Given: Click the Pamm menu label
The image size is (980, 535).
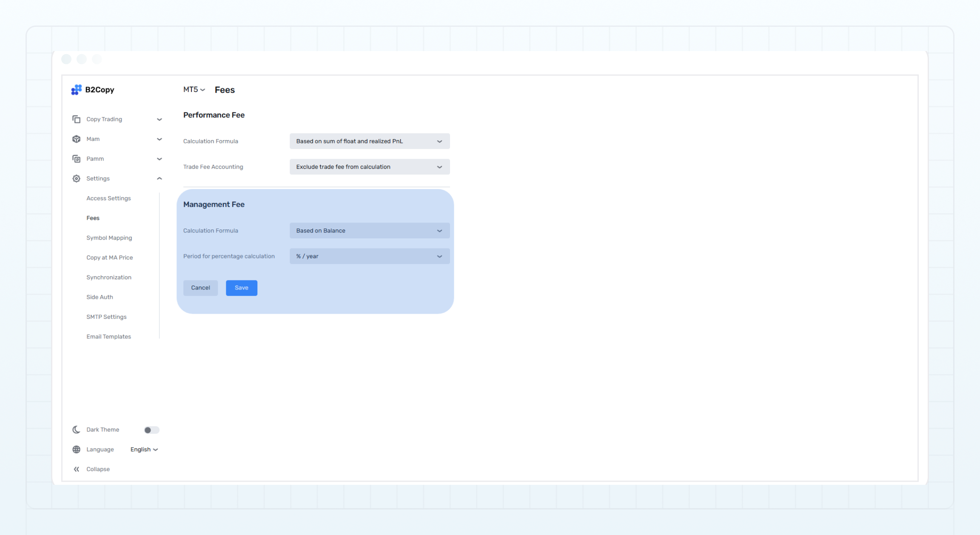Looking at the screenshot, I should pos(95,159).
